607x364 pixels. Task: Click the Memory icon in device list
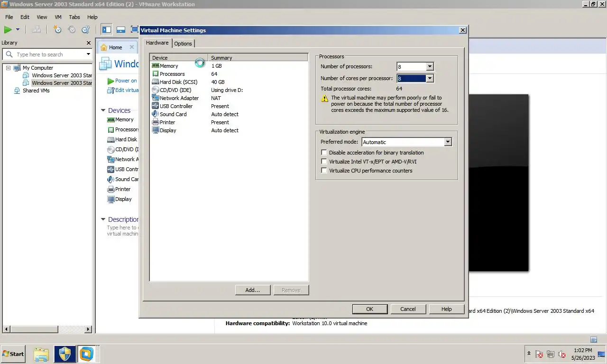tap(156, 66)
